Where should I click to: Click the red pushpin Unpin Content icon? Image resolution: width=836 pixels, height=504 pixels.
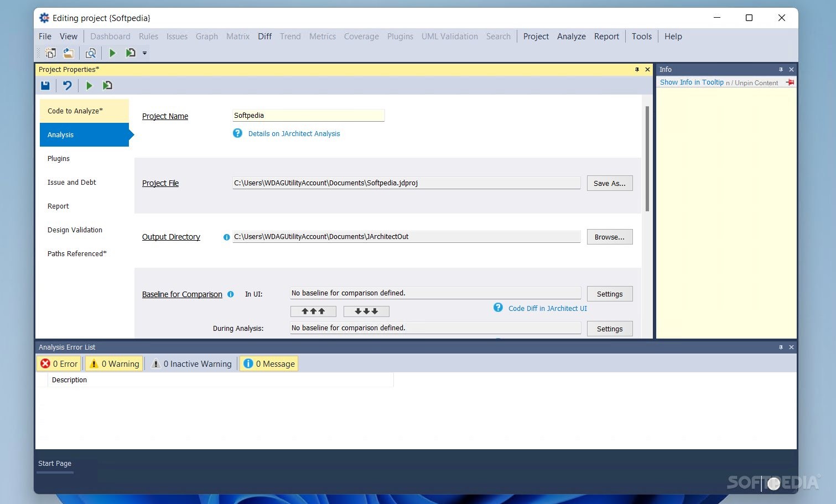790,82
